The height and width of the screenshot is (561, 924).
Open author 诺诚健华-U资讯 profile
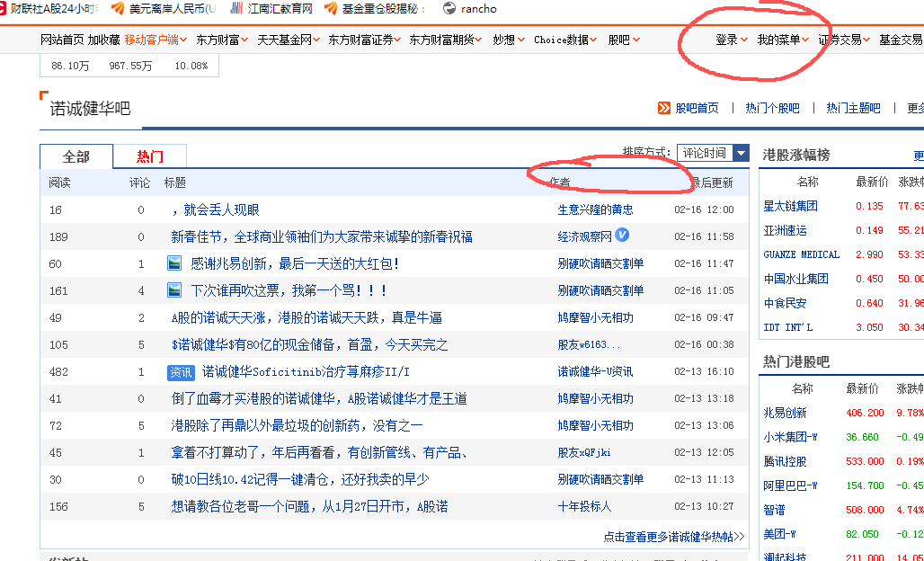click(595, 372)
